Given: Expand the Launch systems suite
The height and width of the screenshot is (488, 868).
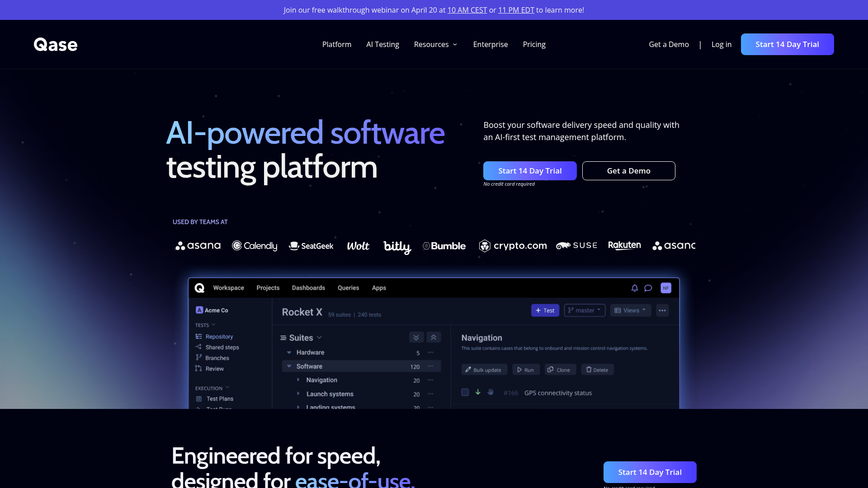Looking at the screenshot, I should coord(298,394).
